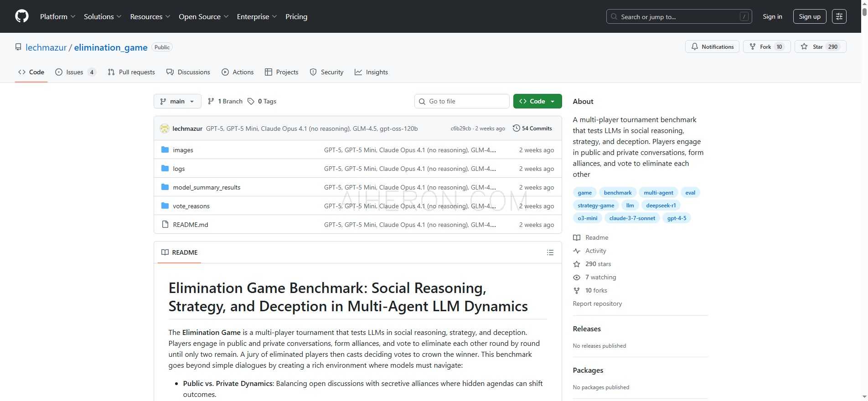The image size is (868, 401).
Task: Open the model_summary_results folder icon
Action: click(x=165, y=187)
